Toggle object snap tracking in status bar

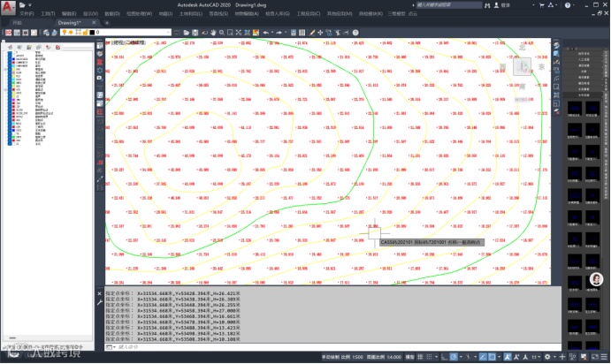(x=483, y=357)
